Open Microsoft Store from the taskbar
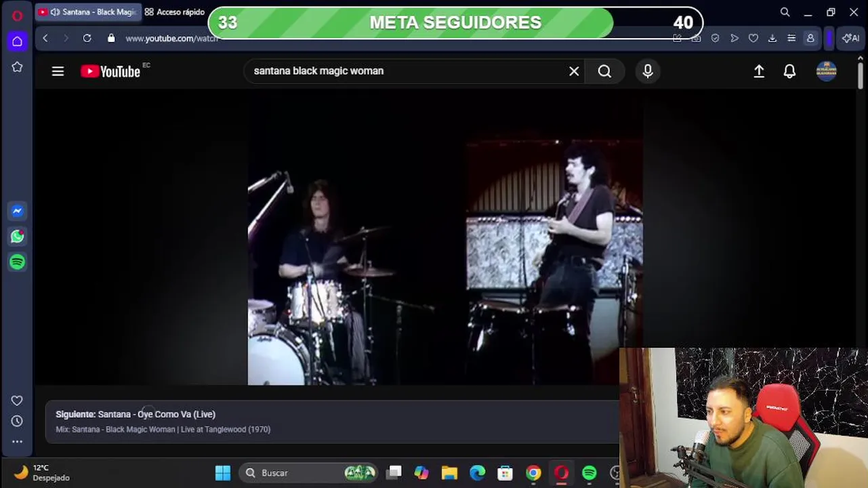The image size is (868, 488). [505, 473]
